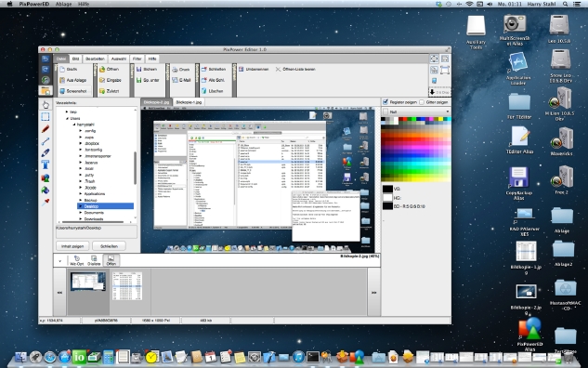The height and width of the screenshot is (368, 588).
Task: Expand the Backup folder arrow
Action: tap(81, 201)
